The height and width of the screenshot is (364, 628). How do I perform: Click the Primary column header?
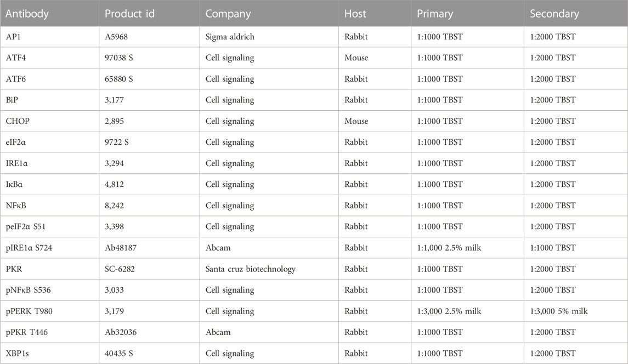pyautogui.click(x=467, y=13)
